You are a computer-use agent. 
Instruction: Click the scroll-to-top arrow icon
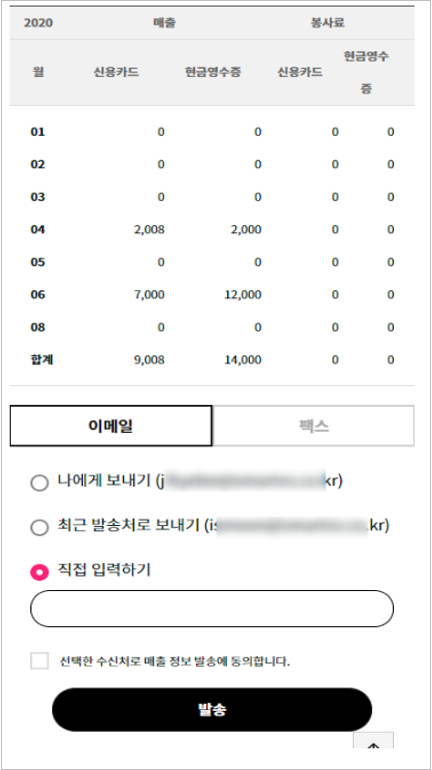pyautogui.click(x=374, y=741)
